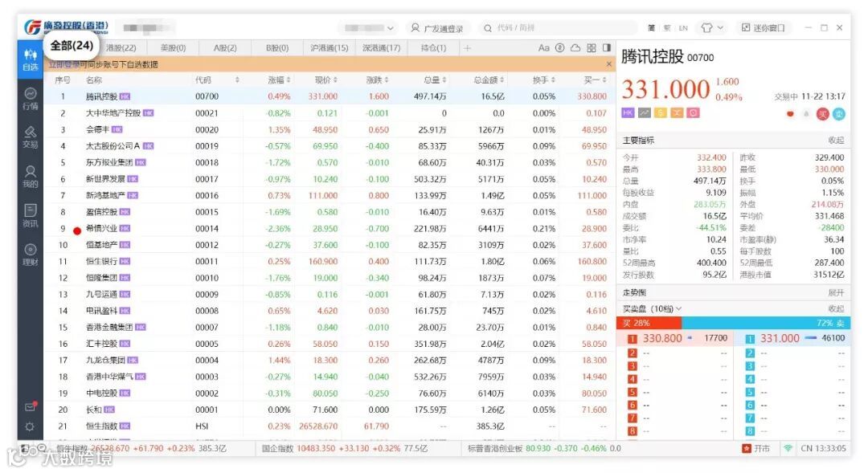Click the gray chart badge under the Tencent price
The height and width of the screenshot is (473, 868).
tap(645, 113)
